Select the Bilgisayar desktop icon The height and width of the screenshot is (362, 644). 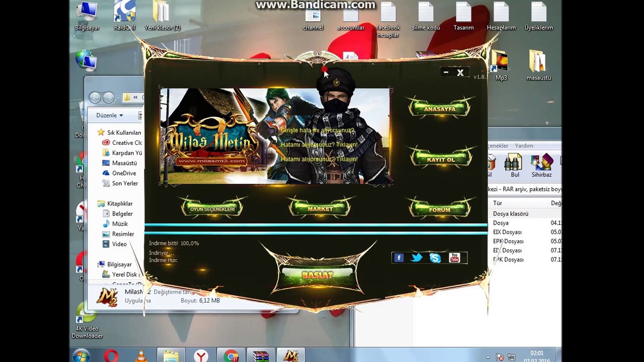coord(87,17)
